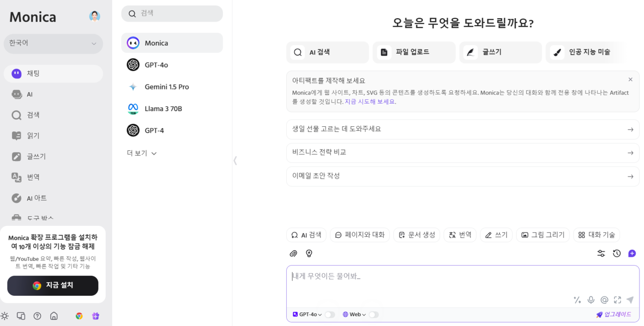Click the lightbulb prompt ideas icon

[x=309, y=254]
